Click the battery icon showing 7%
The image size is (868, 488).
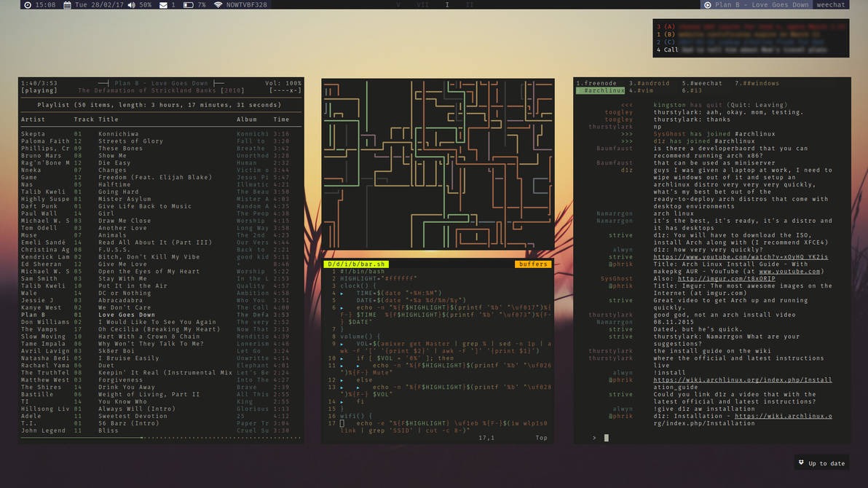(188, 5)
